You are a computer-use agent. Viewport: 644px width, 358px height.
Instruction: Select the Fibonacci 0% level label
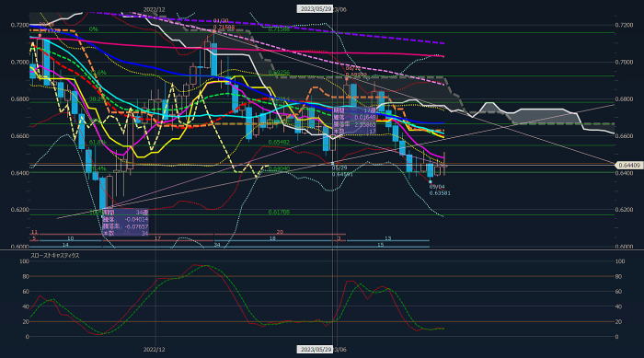pyautogui.click(x=94, y=29)
